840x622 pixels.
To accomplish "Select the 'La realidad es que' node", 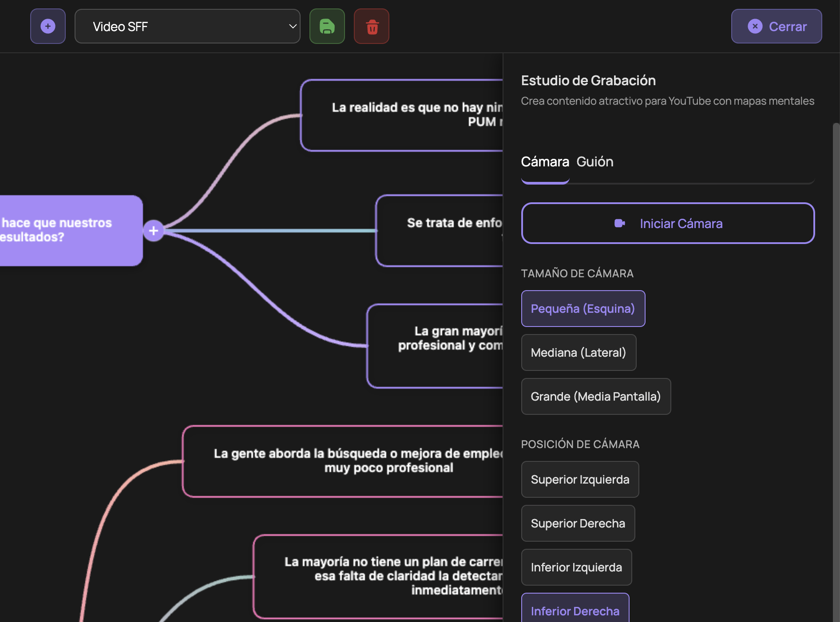I will [x=401, y=115].
